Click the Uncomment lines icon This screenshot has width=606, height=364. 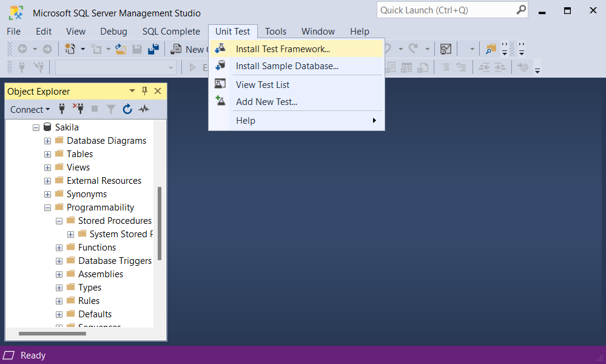tap(461, 67)
